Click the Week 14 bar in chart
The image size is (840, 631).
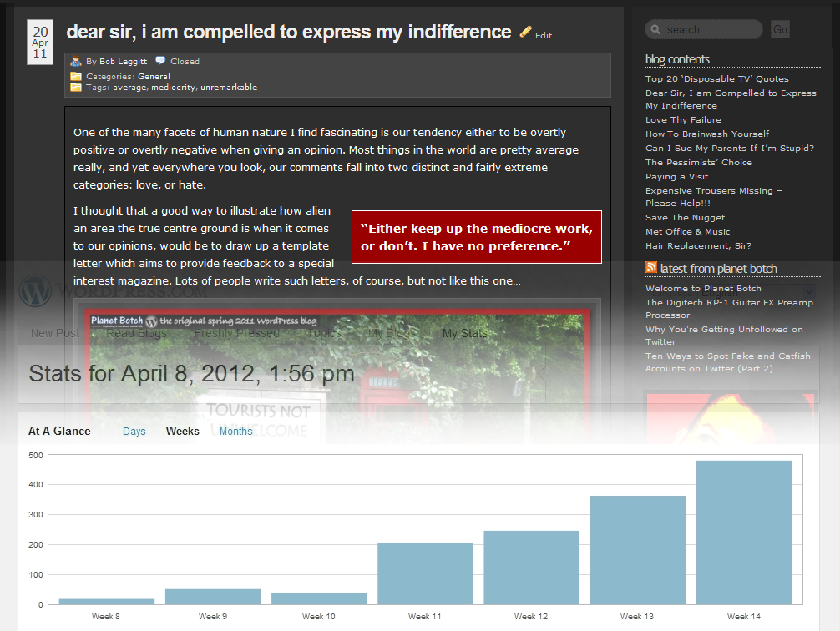744,533
